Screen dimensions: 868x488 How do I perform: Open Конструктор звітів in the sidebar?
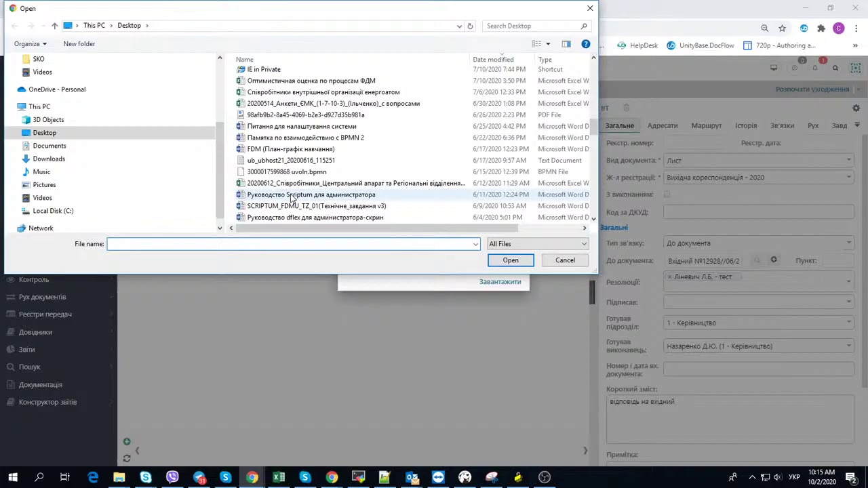[x=47, y=403]
